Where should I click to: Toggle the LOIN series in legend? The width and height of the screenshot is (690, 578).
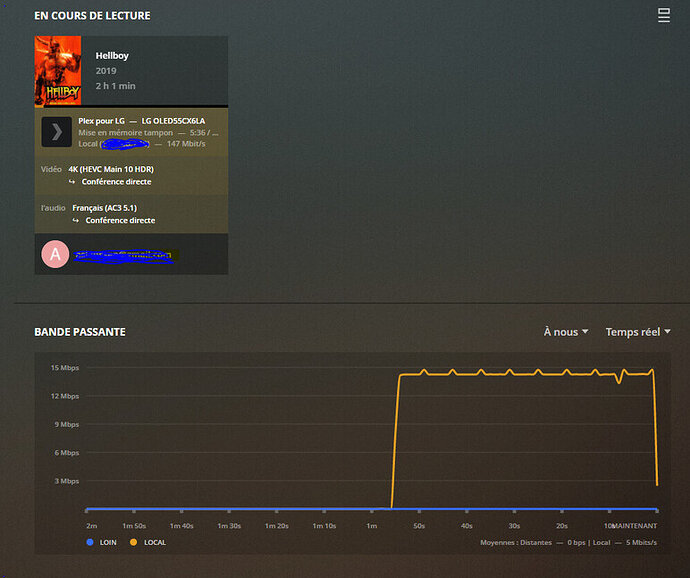pos(102,542)
